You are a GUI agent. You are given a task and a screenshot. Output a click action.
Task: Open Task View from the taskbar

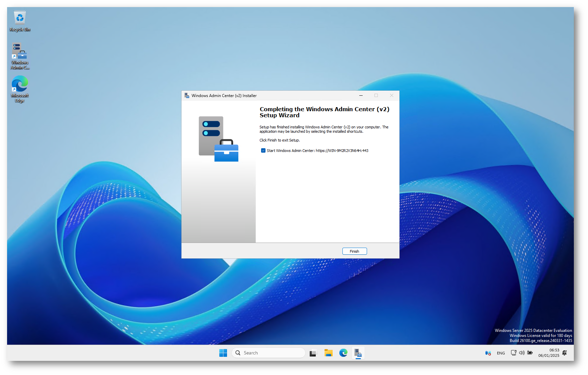pos(313,353)
